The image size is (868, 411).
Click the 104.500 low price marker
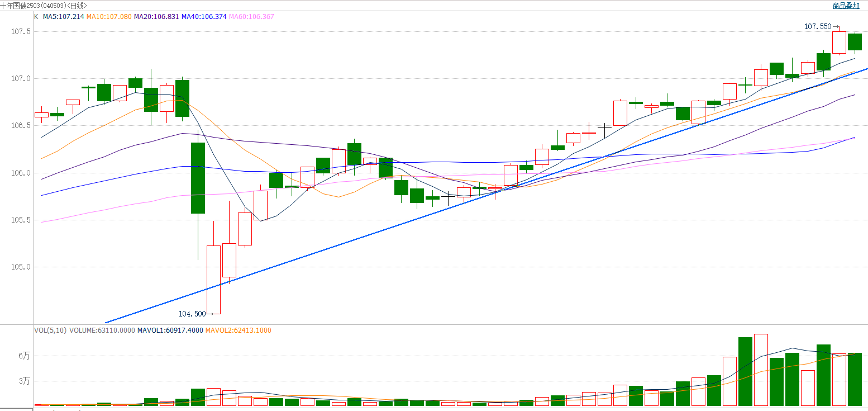pyautogui.click(x=192, y=314)
